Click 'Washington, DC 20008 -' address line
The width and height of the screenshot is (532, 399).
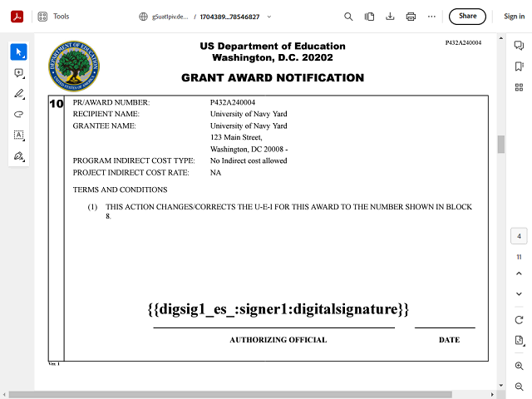point(249,150)
